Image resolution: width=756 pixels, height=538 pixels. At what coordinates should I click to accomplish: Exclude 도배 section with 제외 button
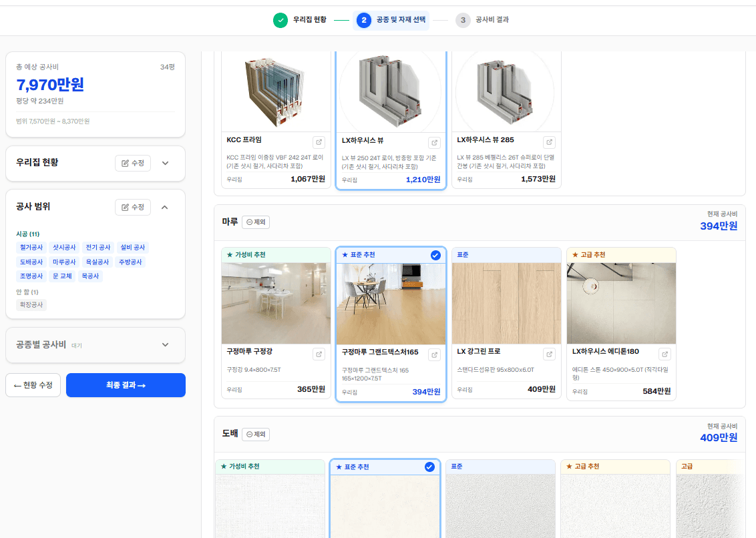[x=256, y=435]
